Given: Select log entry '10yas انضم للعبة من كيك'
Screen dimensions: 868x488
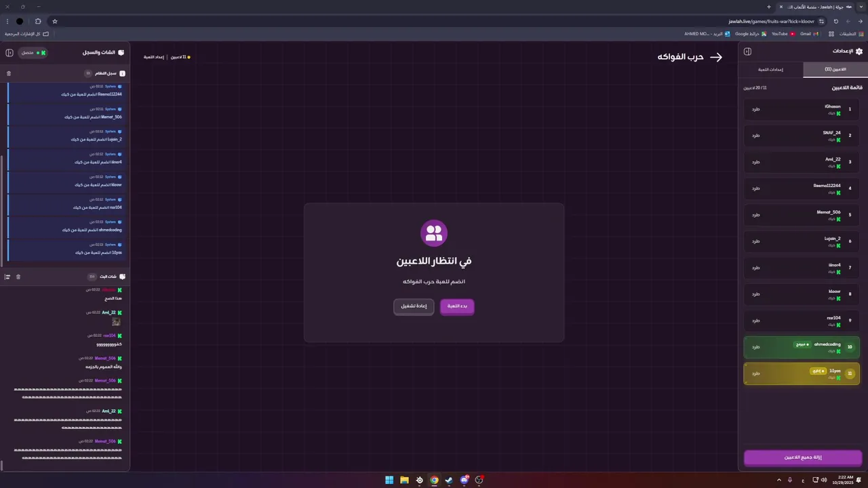Looking at the screenshot, I should pyautogui.click(x=66, y=249).
